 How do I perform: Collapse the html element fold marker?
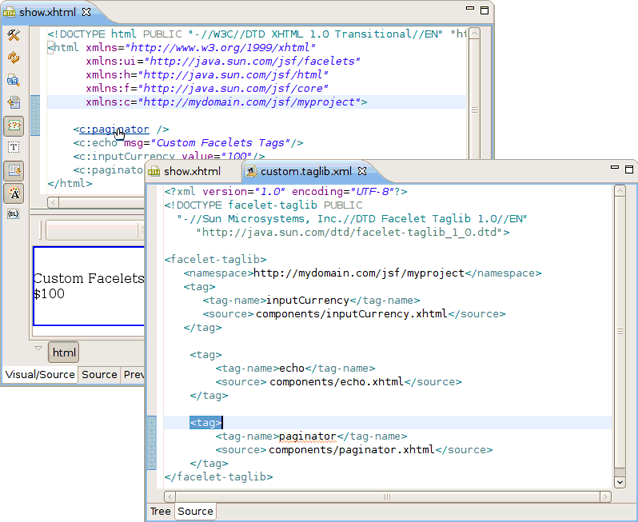(50, 46)
